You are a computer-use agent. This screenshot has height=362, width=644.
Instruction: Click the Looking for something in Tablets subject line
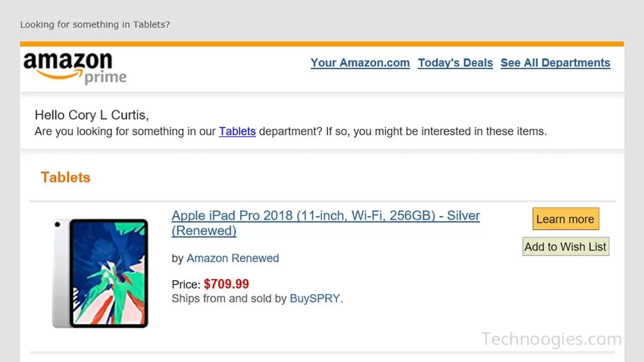point(94,24)
